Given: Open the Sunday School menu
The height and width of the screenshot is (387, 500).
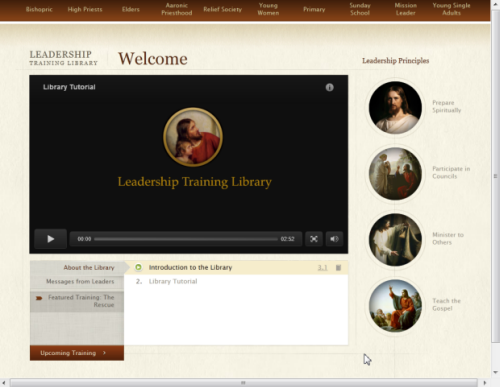Looking at the screenshot, I should point(360,9).
